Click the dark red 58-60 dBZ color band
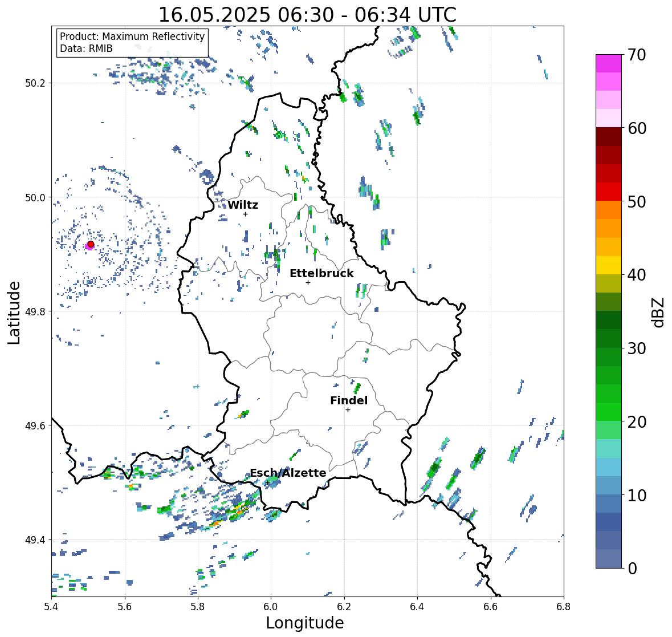The image size is (672, 637). [609, 137]
